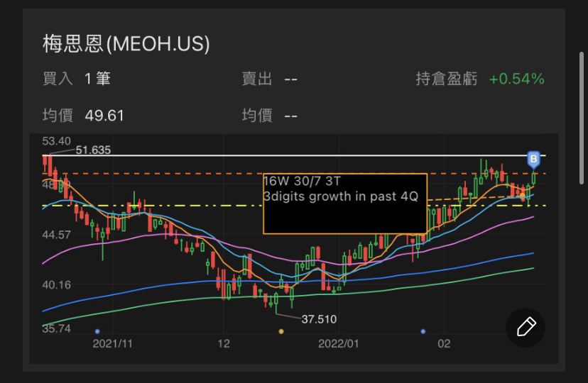588x383 pixels.
Task: Tap the +0.54% position profit value
Action: [516, 79]
